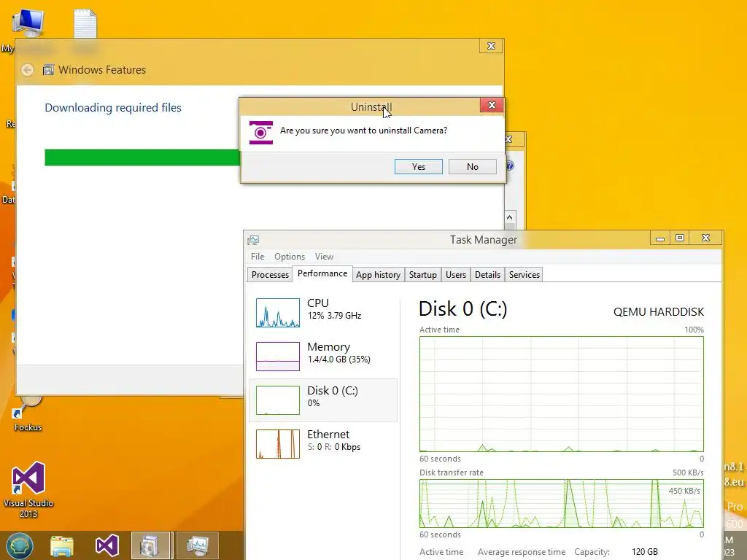747x560 pixels.
Task: Select the Visual Studio 2013 desktop shortcut
Action: point(28,489)
